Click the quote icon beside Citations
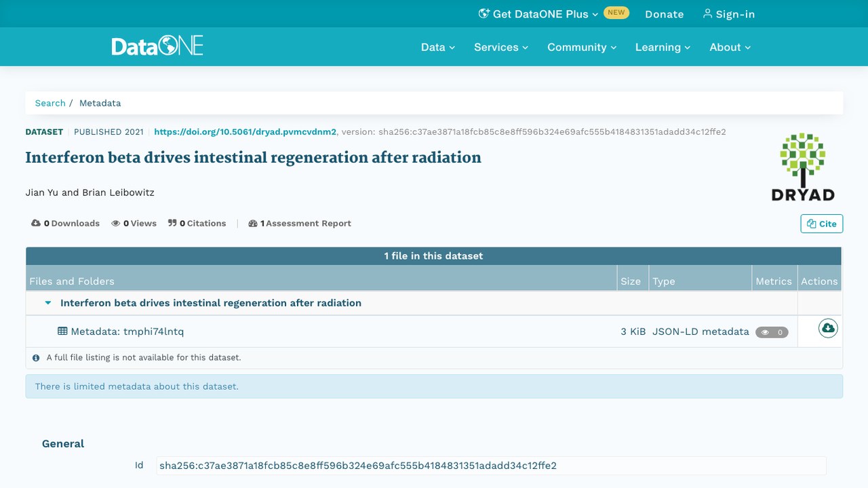 coord(172,223)
